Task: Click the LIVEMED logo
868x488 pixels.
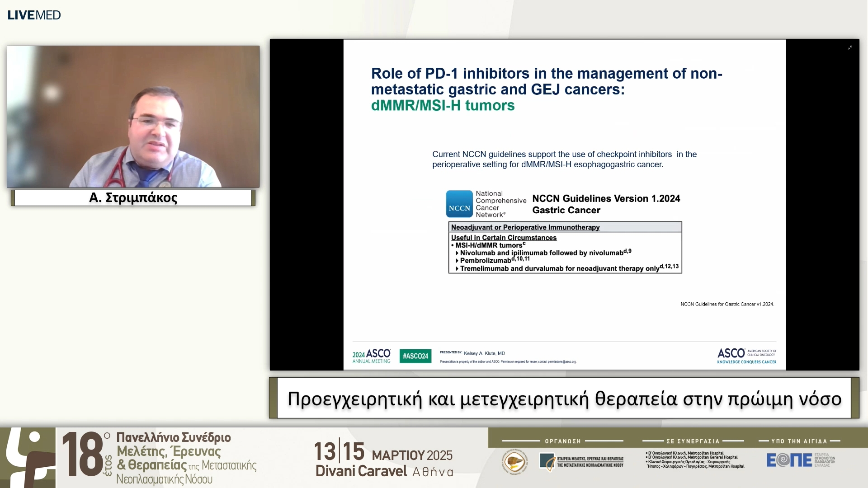Action: (34, 15)
